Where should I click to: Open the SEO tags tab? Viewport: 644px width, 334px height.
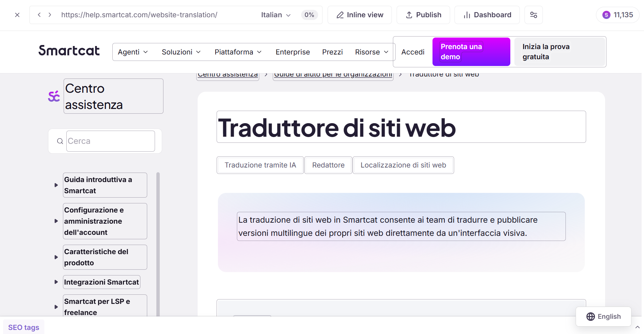click(x=24, y=327)
